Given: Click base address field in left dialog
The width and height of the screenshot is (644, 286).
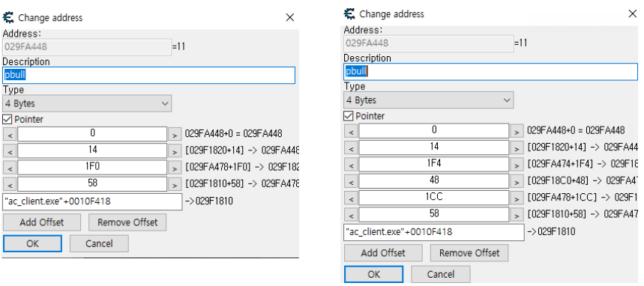Looking at the screenshot, I should tap(92, 201).
